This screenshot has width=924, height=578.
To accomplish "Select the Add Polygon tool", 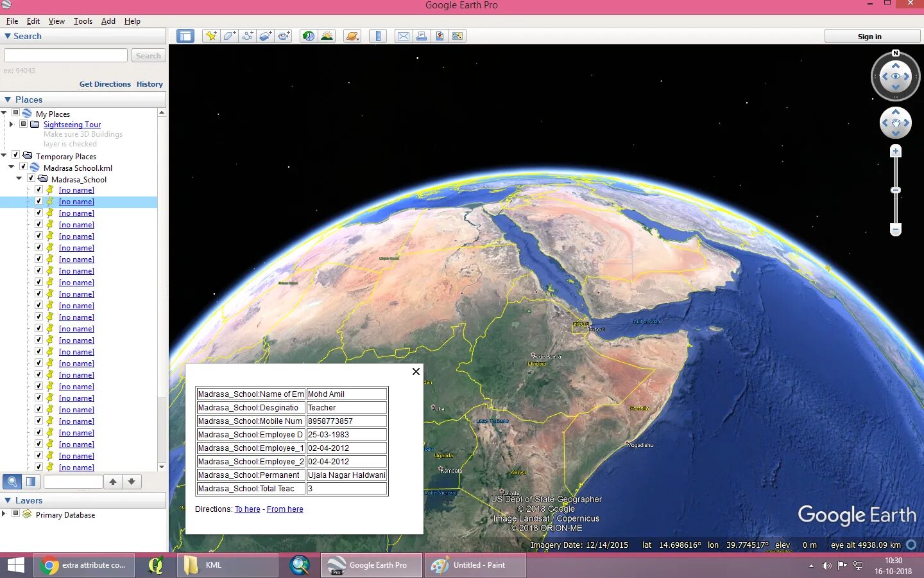I will (229, 36).
